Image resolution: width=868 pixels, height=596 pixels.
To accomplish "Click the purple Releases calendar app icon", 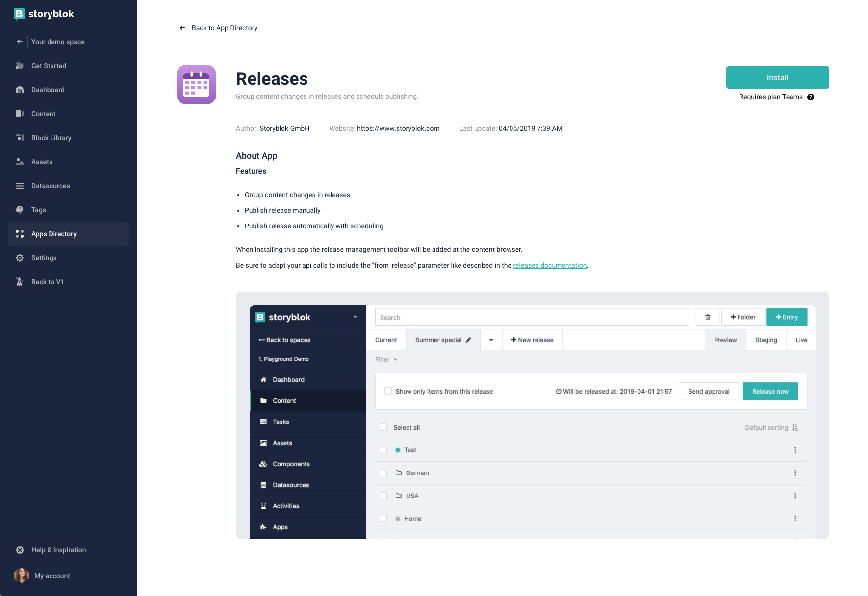I will point(196,84).
